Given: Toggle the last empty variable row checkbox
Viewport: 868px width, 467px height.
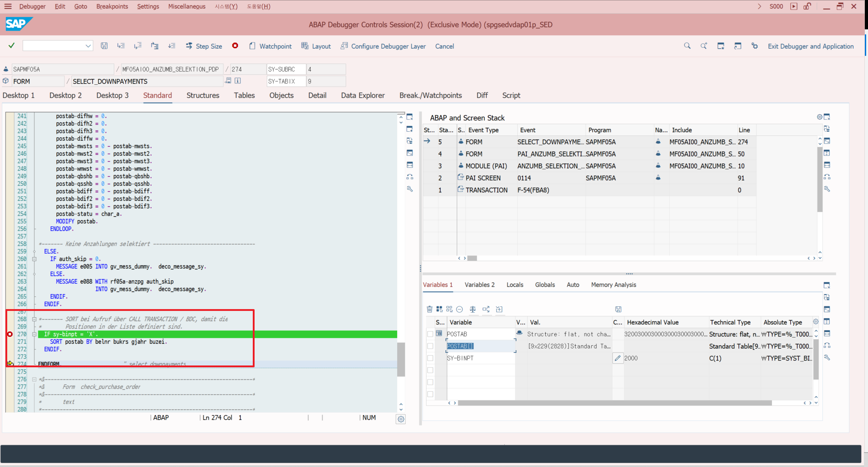Looking at the screenshot, I should pos(430,394).
